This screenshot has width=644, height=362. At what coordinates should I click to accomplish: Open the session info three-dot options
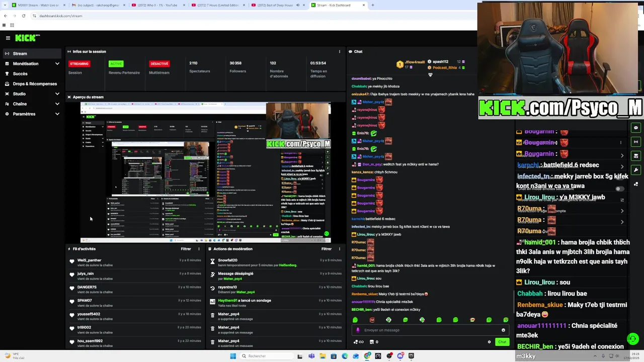tap(340, 52)
